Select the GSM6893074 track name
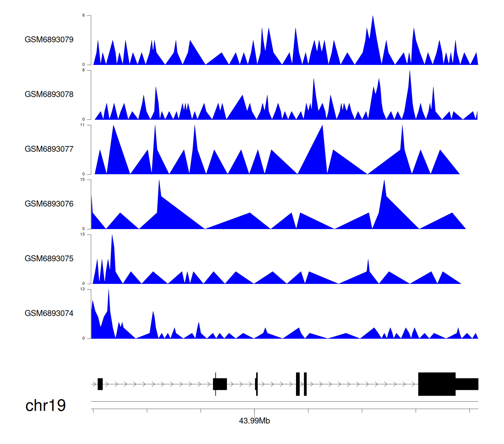The image size is (504, 444). [x=49, y=313]
